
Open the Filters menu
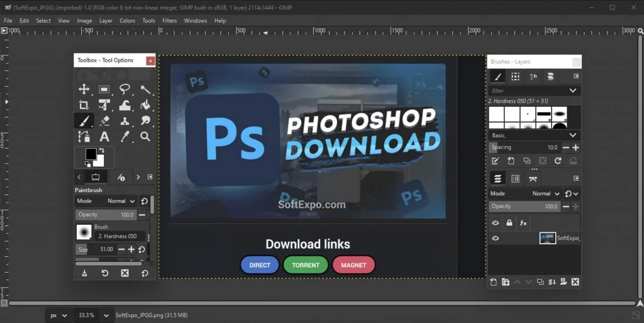[169, 21]
